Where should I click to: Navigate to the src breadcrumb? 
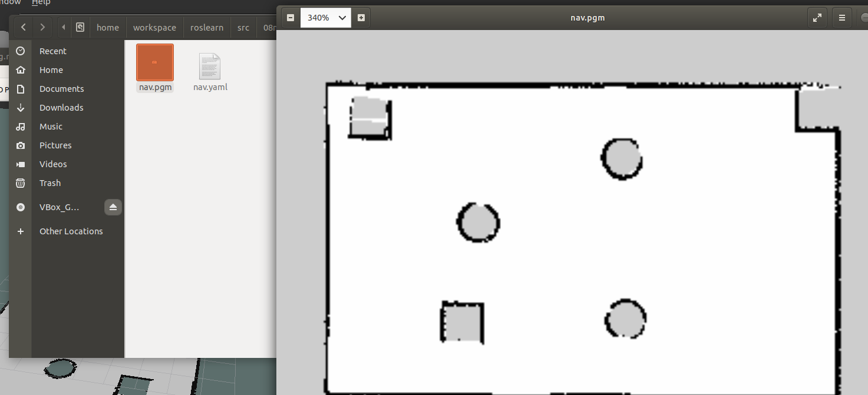243,27
